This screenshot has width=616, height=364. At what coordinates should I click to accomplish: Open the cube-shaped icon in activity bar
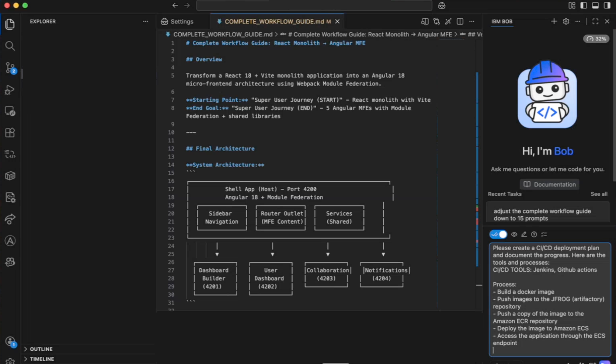point(10,176)
